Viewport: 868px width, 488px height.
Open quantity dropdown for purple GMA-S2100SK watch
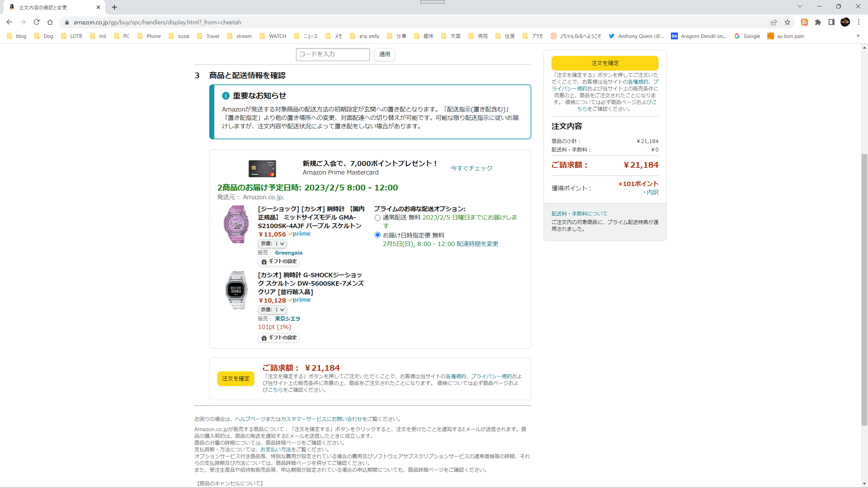(272, 243)
